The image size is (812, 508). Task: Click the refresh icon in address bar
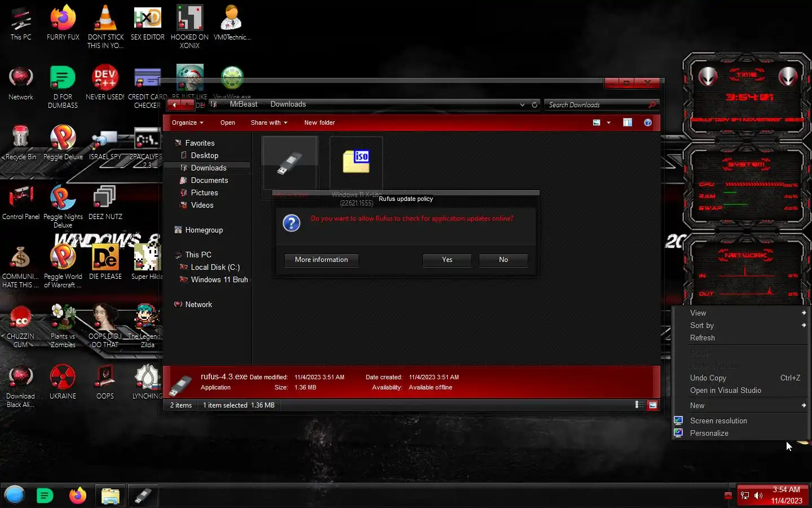click(535, 104)
